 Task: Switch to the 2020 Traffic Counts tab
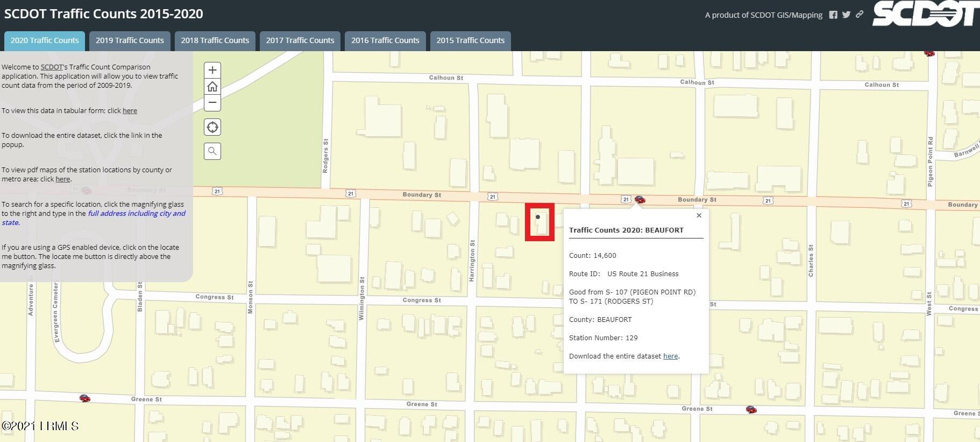point(45,41)
